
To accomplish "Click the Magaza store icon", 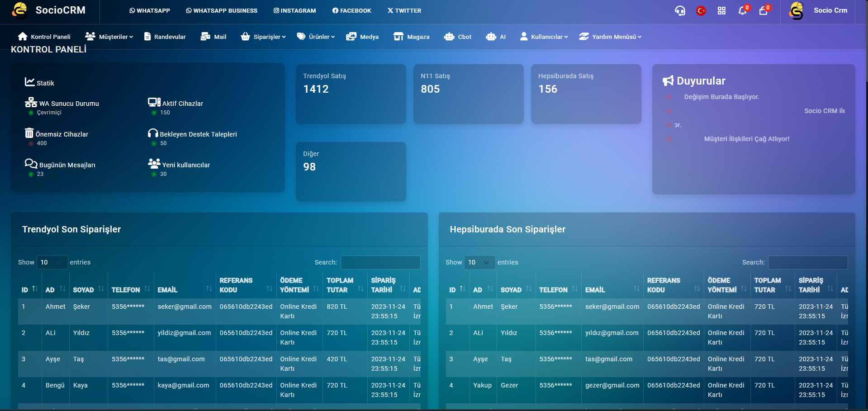I will [x=398, y=37].
